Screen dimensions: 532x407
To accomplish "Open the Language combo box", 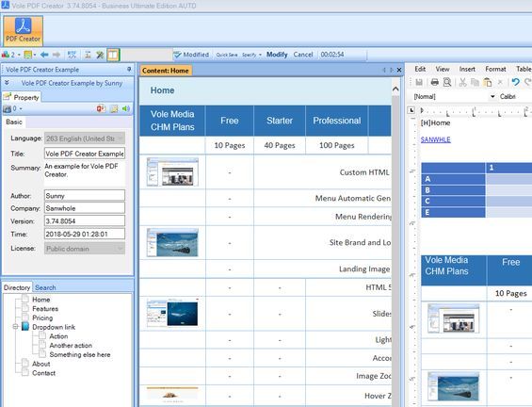I will (x=85, y=138).
